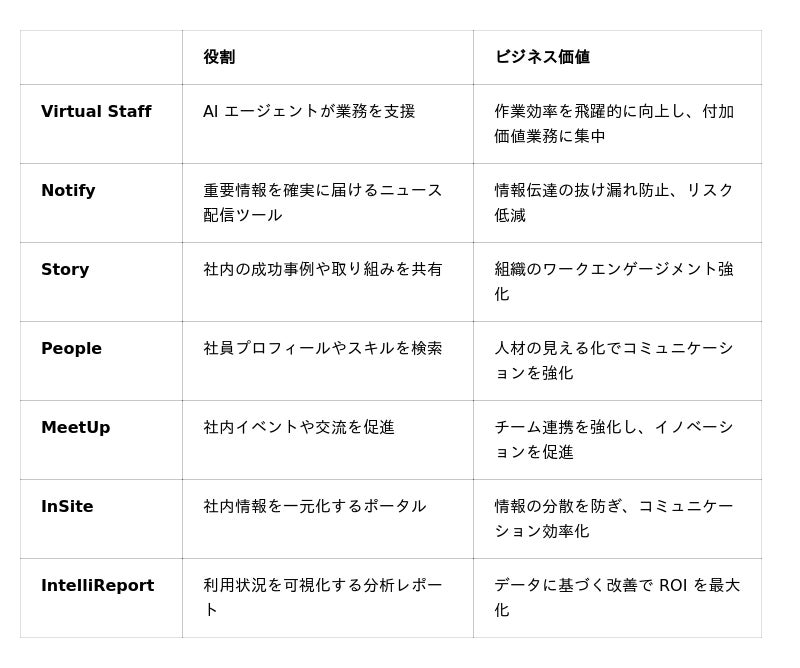Image resolution: width=800 pixels, height=668 pixels.
Task: Select the データに基づく改善で ROI cell
Action: pyautogui.click(x=616, y=597)
